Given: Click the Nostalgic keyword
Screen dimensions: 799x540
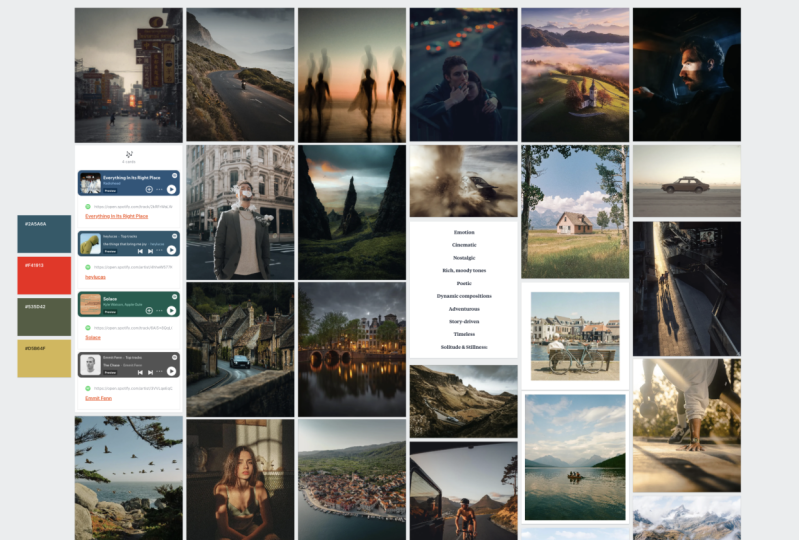Looking at the screenshot, I should (464, 258).
